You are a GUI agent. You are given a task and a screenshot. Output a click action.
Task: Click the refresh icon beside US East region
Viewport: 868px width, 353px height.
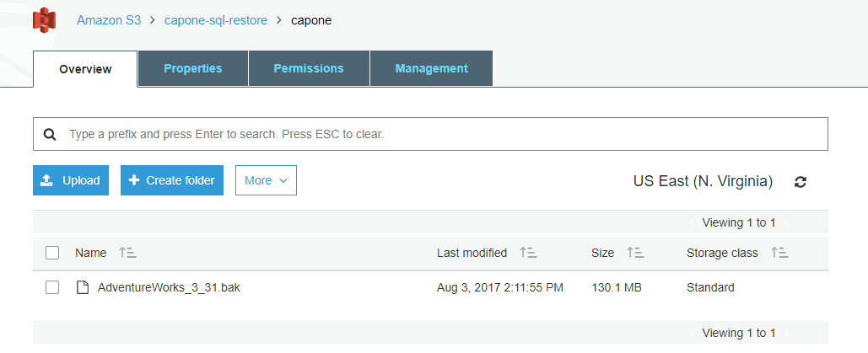800,181
